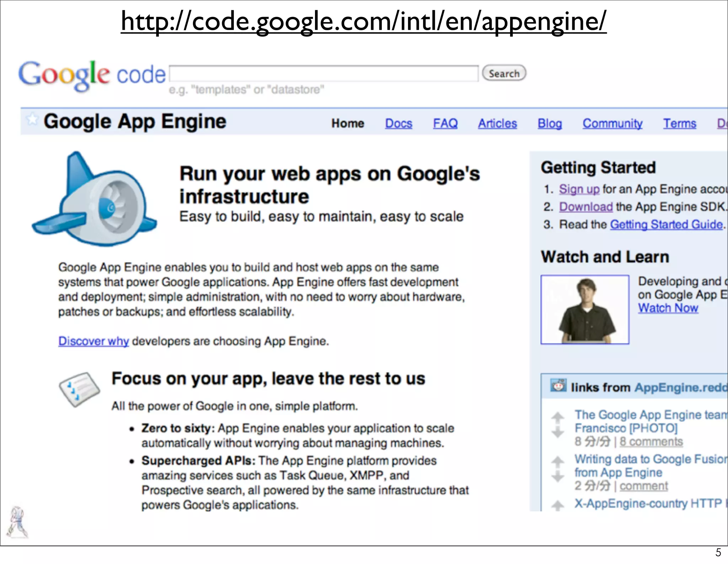Click the Watch Now link
Viewport: 728px width, 564px height.
(668, 308)
